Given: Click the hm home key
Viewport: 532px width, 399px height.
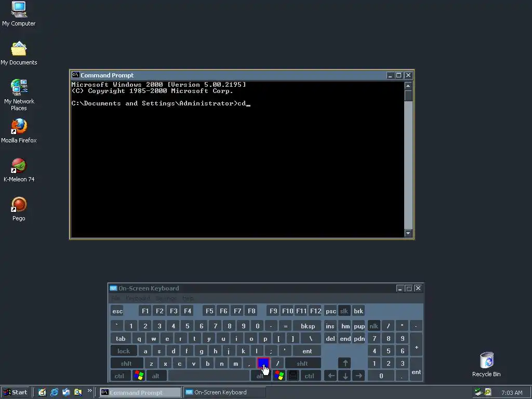Looking at the screenshot, I should click(x=345, y=326).
